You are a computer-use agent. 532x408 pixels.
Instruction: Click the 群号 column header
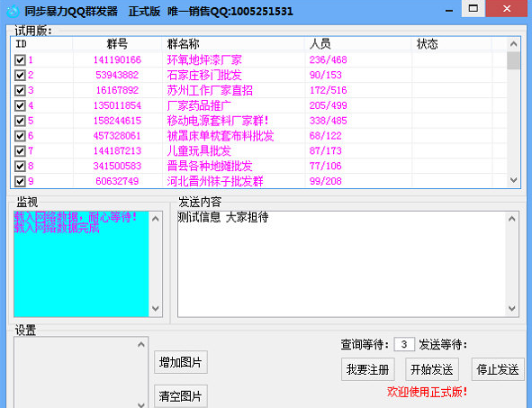click(x=117, y=44)
